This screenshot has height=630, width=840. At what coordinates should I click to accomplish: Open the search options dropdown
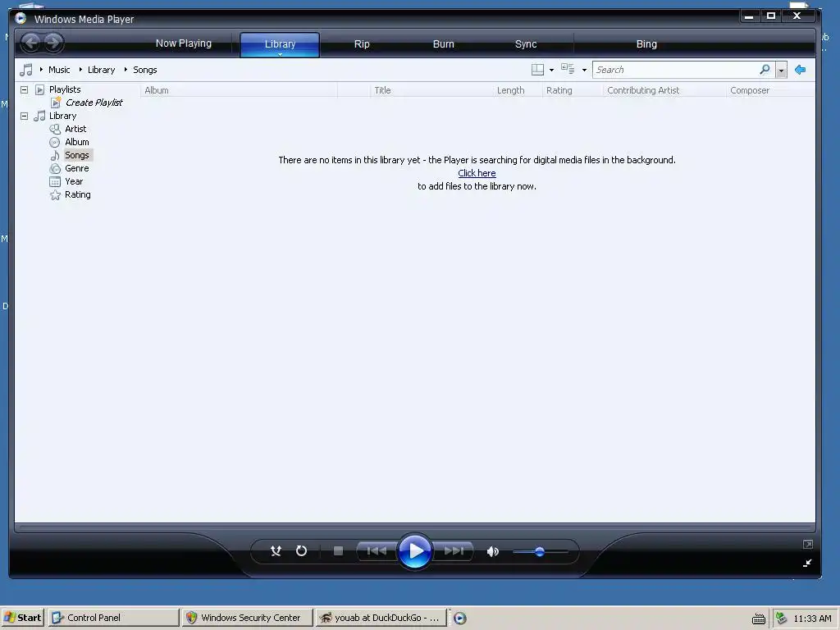click(781, 71)
